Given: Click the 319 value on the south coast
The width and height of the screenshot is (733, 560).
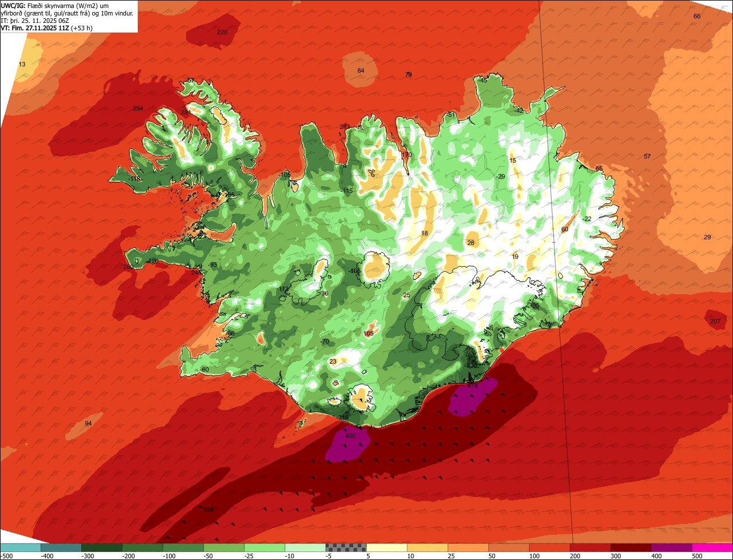Looking at the screenshot, I should coord(344,417).
